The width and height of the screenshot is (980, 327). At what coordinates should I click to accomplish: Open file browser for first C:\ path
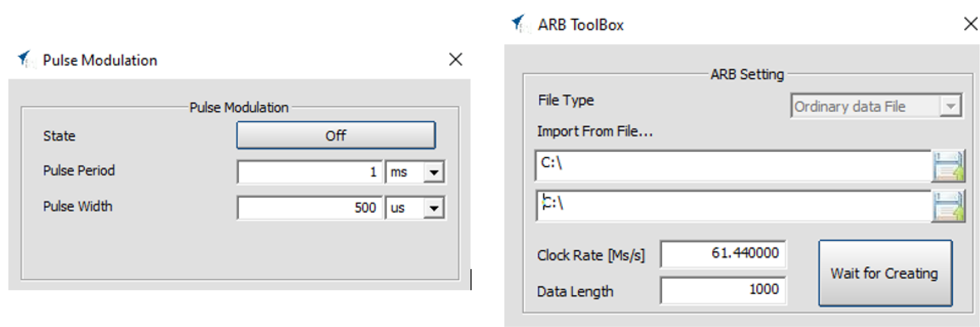point(947,166)
